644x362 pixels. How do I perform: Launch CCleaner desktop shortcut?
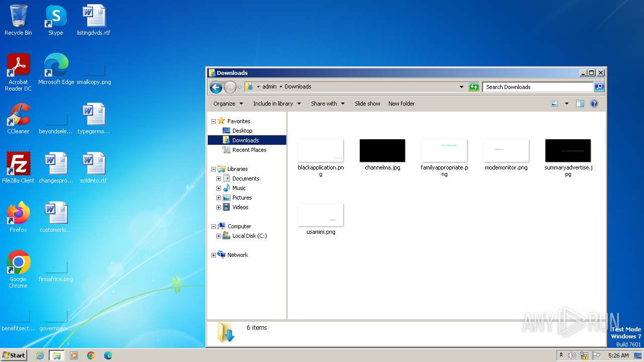coord(18,119)
